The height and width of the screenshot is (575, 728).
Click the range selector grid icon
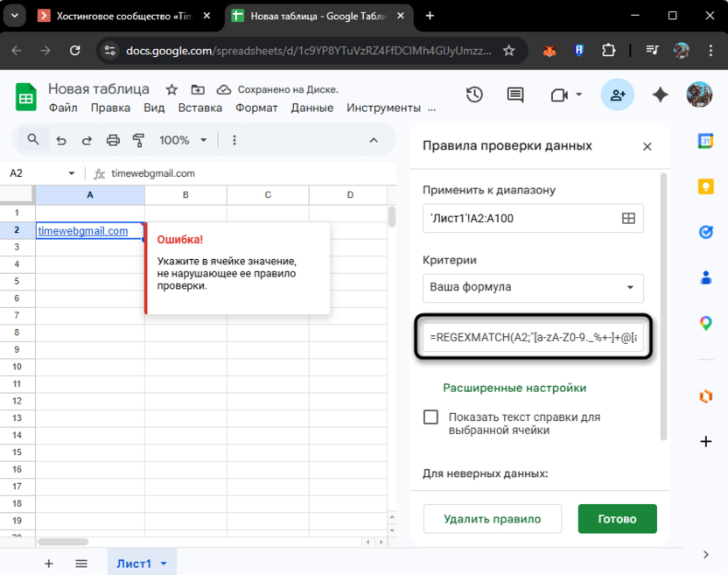coord(628,218)
